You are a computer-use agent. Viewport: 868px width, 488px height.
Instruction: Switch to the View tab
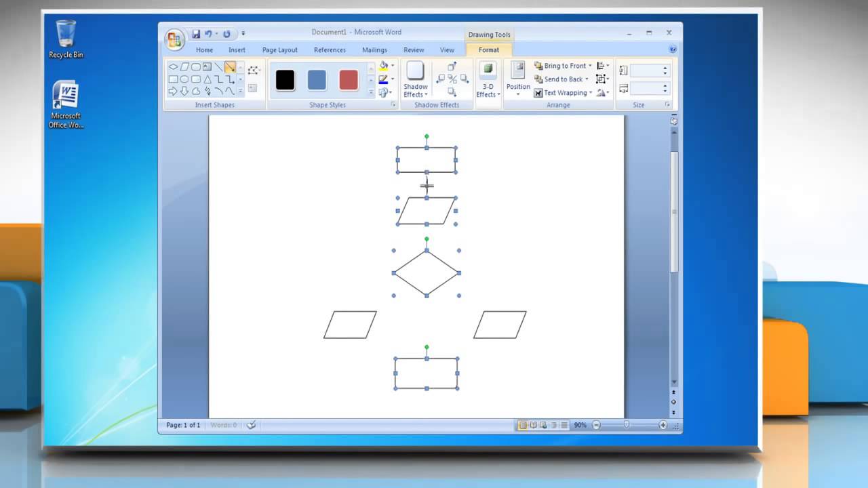click(447, 49)
